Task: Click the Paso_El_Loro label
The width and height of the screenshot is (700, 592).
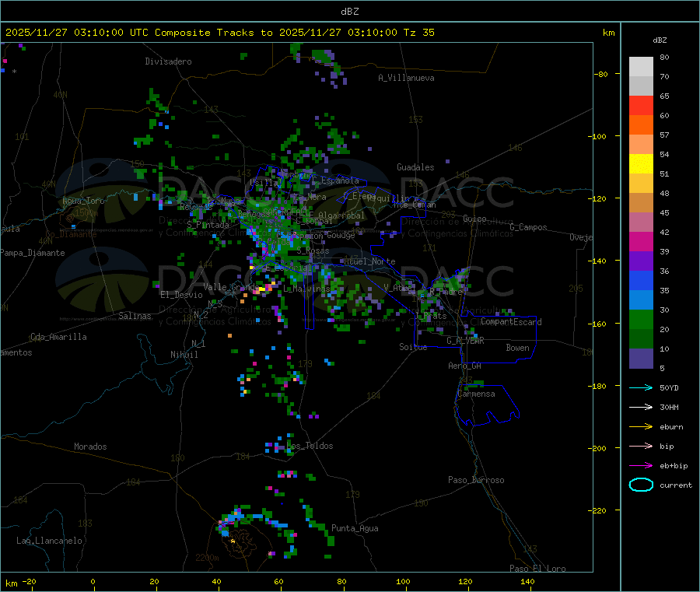Action: coord(538,569)
